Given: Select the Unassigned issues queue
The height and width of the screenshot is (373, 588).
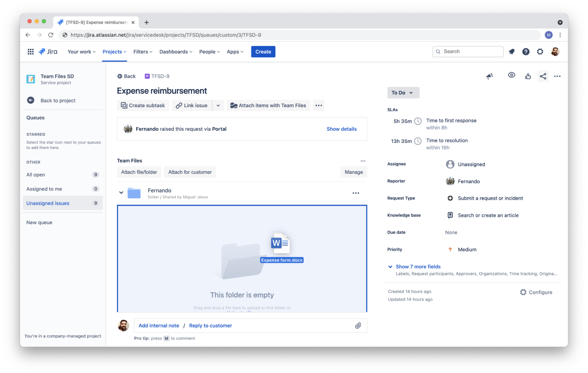Looking at the screenshot, I should coord(63,203).
